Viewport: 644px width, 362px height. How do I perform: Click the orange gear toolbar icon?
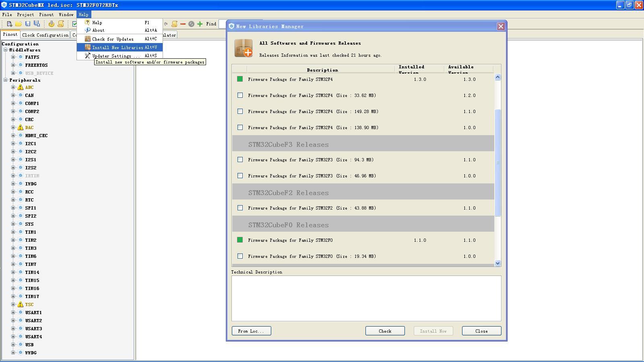pos(52,24)
